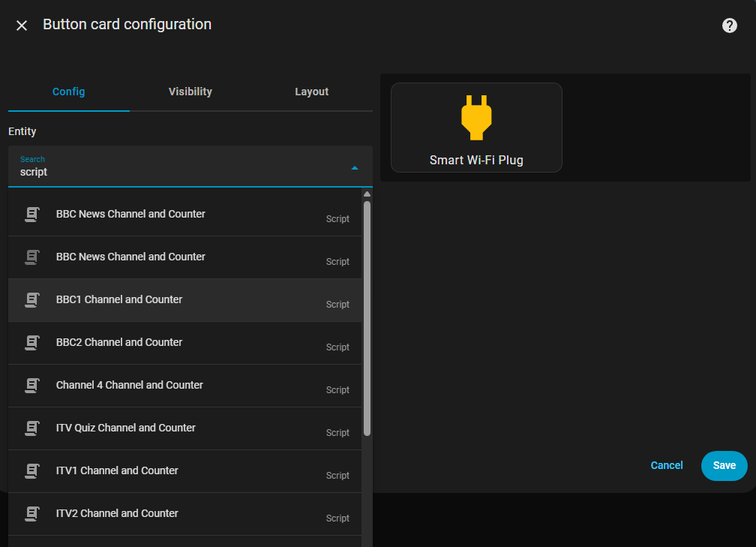The image size is (756, 547).
Task: Click the script icon beside BBC1 Channel and Counter
Action: coord(32,300)
